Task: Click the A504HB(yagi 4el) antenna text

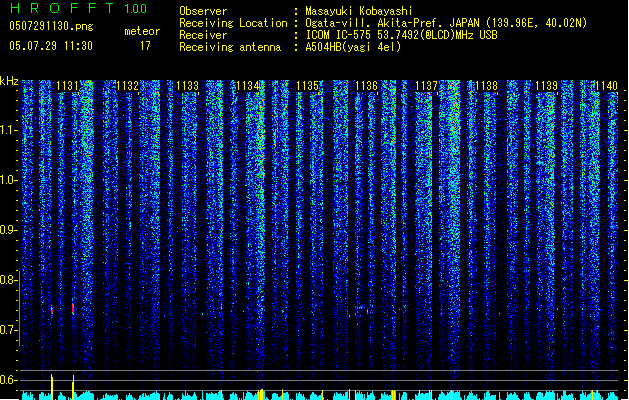Action: pyautogui.click(x=353, y=47)
